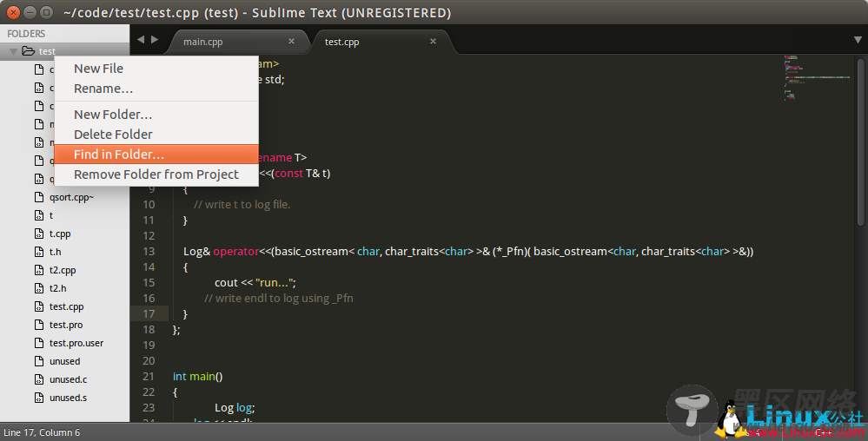868x441 pixels.
Task: Click the int main() line
Action: click(x=197, y=377)
